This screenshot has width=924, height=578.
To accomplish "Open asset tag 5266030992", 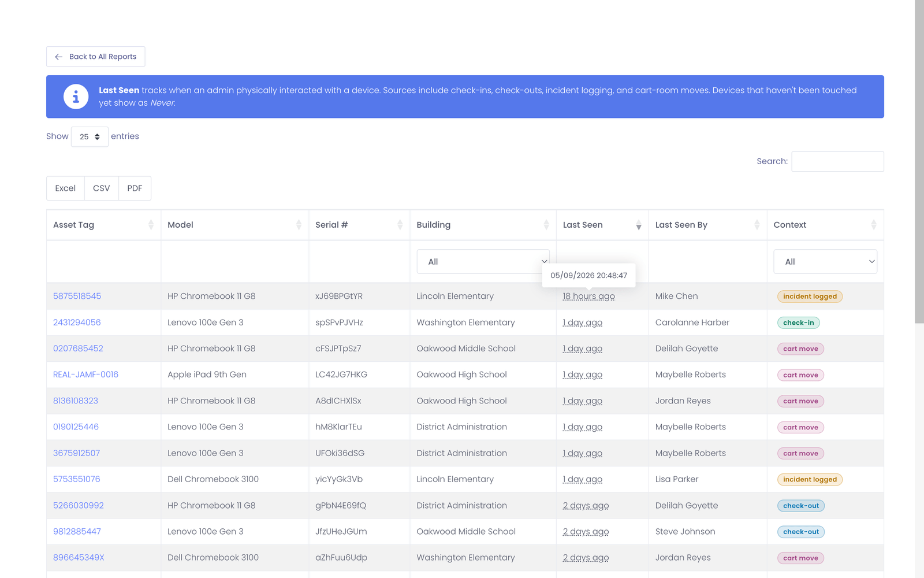I will [x=79, y=505].
